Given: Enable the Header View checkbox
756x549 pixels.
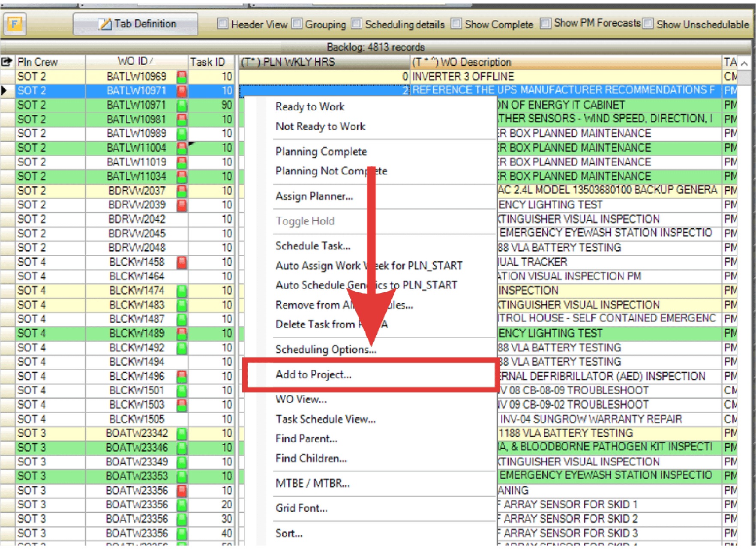Looking at the screenshot, I should [x=222, y=24].
